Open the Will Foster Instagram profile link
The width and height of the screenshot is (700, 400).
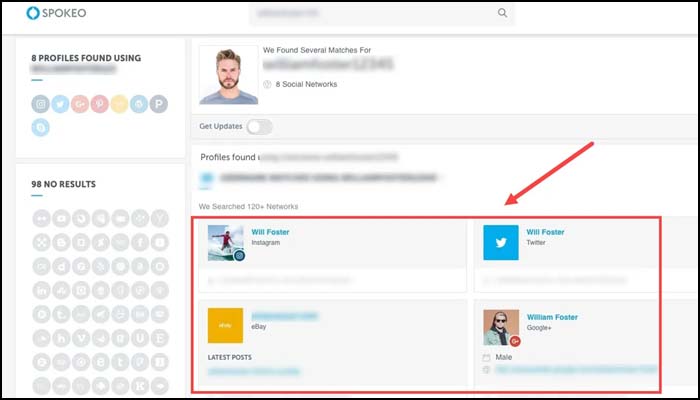click(270, 232)
